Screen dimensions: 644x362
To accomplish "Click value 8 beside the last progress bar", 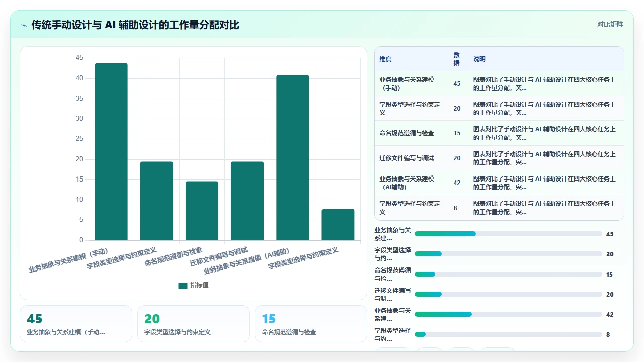I will [608, 334].
